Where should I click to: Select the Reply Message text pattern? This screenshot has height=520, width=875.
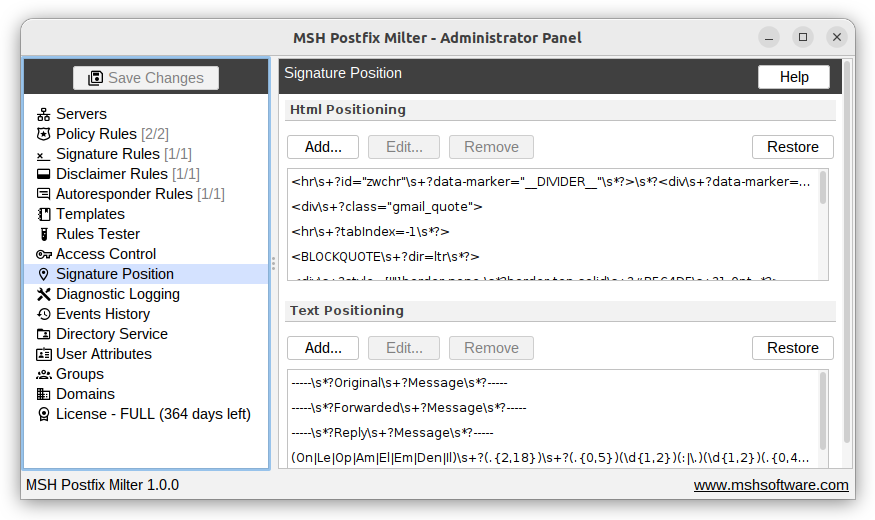pyautogui.click(x=553, y=433)
